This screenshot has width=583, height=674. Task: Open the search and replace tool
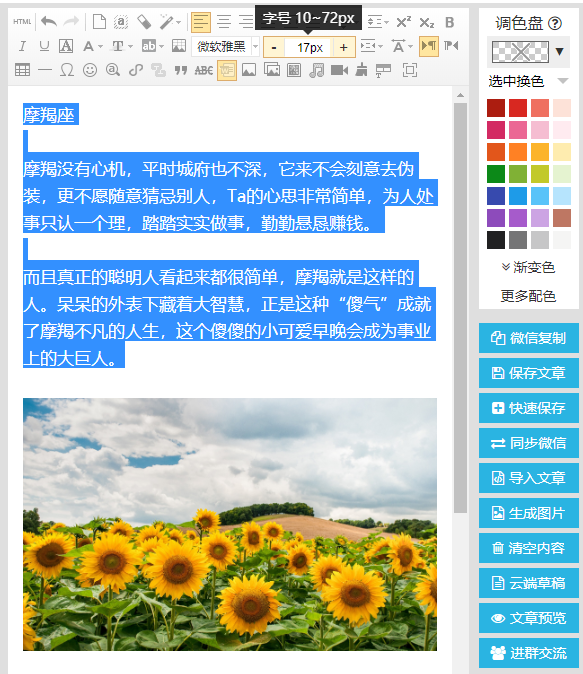(x=113, y=70)
